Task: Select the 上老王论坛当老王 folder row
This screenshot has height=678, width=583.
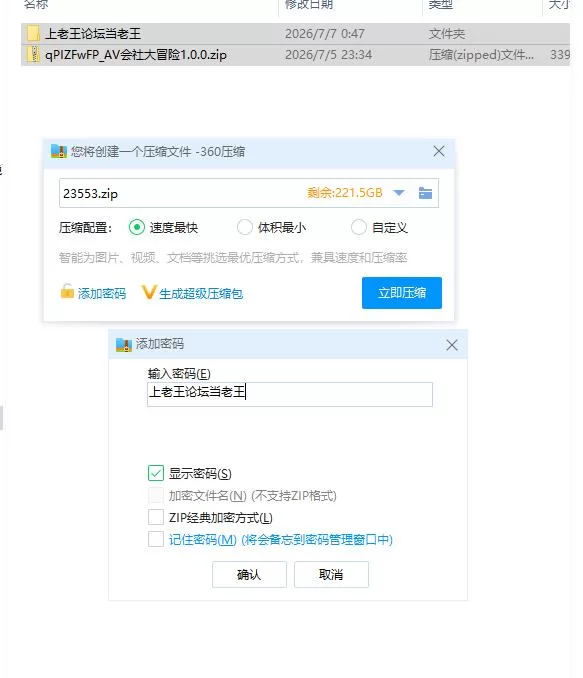Action: (295, 34)
